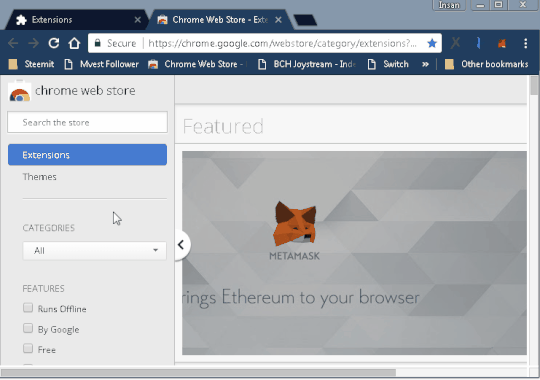
Task: Open the MetaMask fox extension icon
Action: tap(502, 43)
